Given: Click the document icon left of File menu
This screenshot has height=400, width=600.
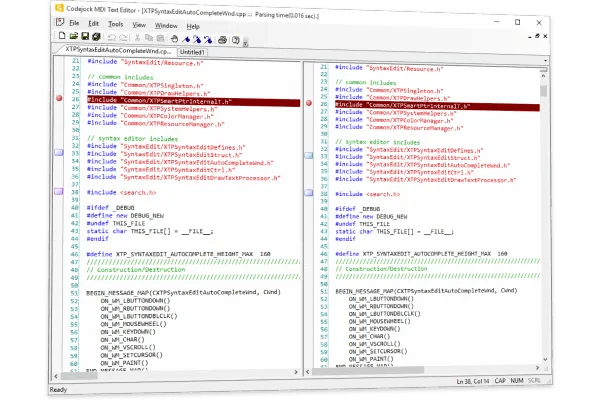Looking at the screenshot, I should pyautogui.click(x=60, y=22).
